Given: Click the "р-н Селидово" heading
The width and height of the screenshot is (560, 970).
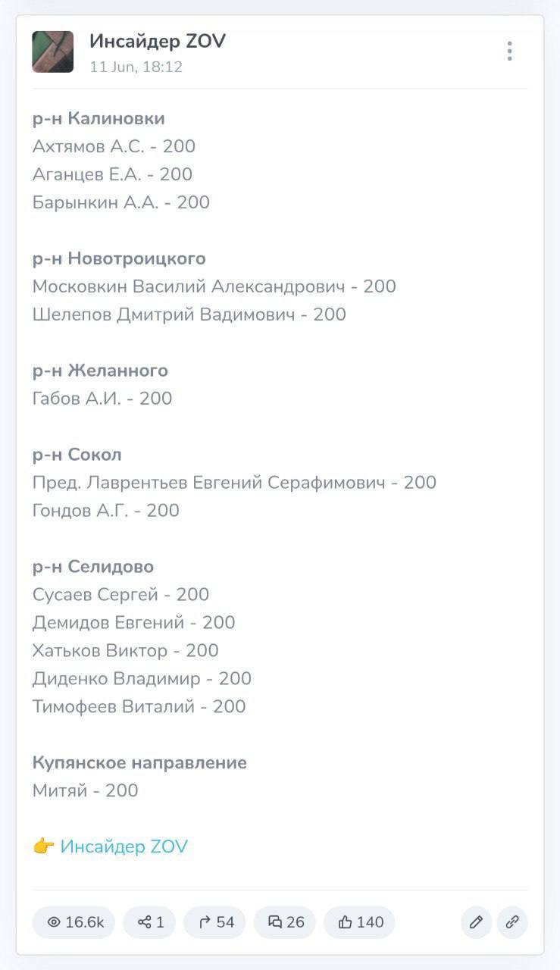Looking at the screenshot, I should pos(93,567).
